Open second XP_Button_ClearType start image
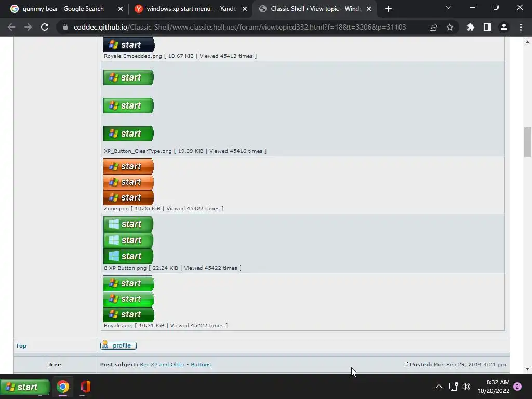 click(x=129, y=105)
